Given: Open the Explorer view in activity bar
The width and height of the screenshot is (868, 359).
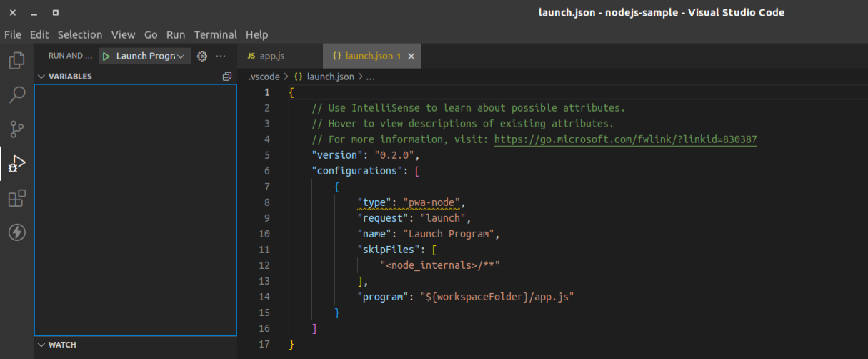Looking at the screenshot, I should (x=16, y=61).
